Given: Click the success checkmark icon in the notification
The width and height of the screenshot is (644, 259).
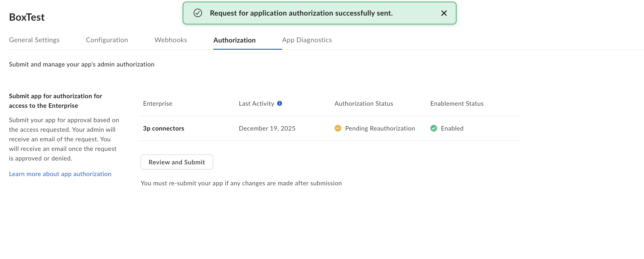Looking at the screenshot, I should (198, 13).
